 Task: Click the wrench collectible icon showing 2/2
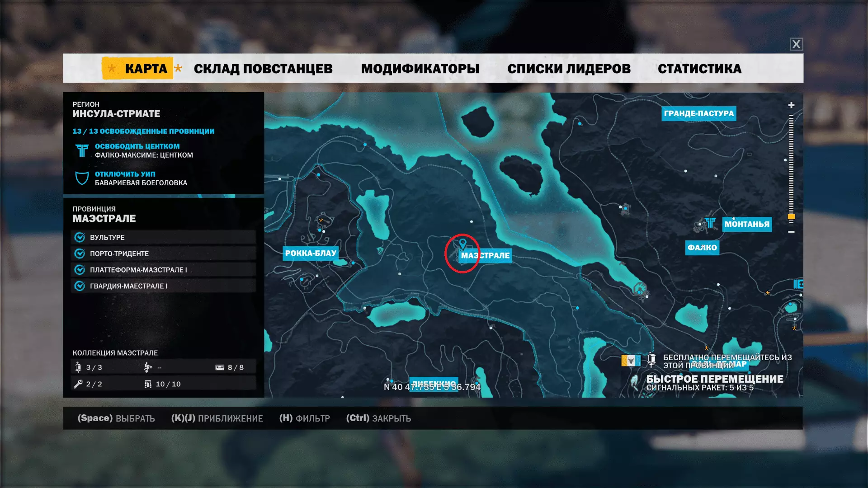click(x=78, y=384)
